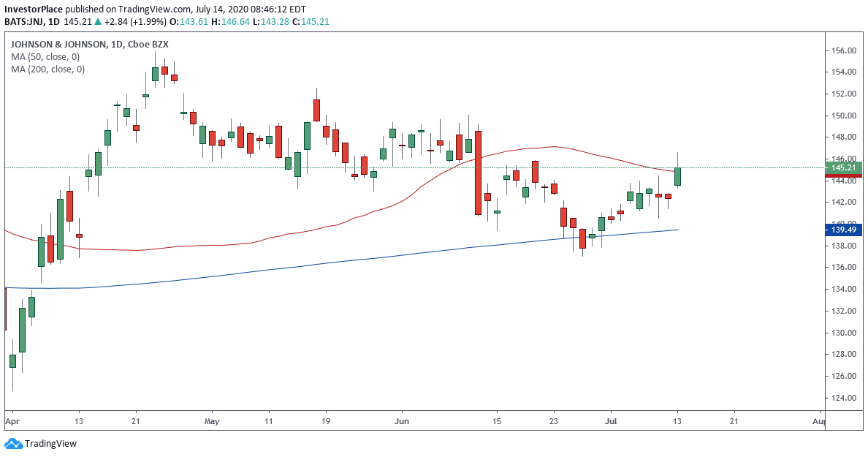Click the Apr label on time axis
868x457 pixels.
click(x=12, y=422)
